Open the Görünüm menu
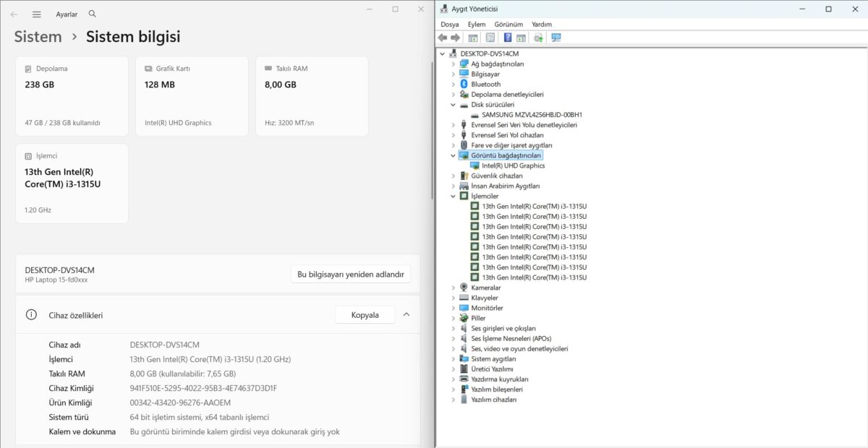 (x=509, y=24)
